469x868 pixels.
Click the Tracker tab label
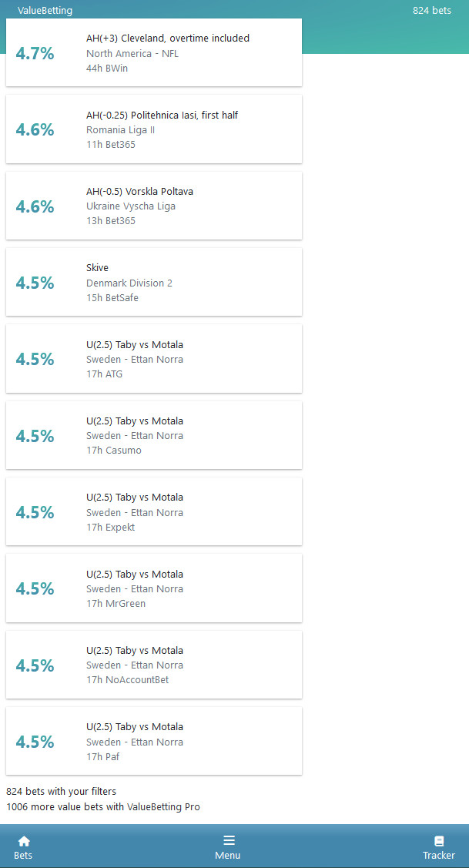(439, 855)
